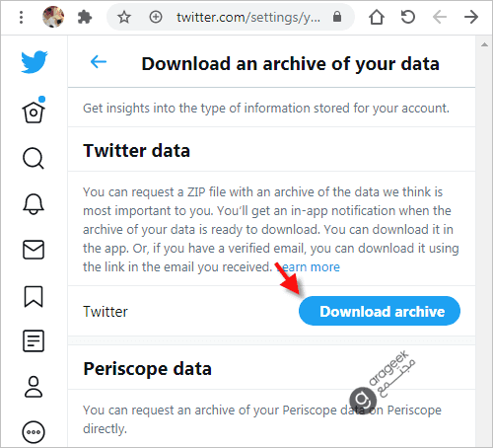Open browser three-dot menu
493x448 pixels.
tap(22, 17)
